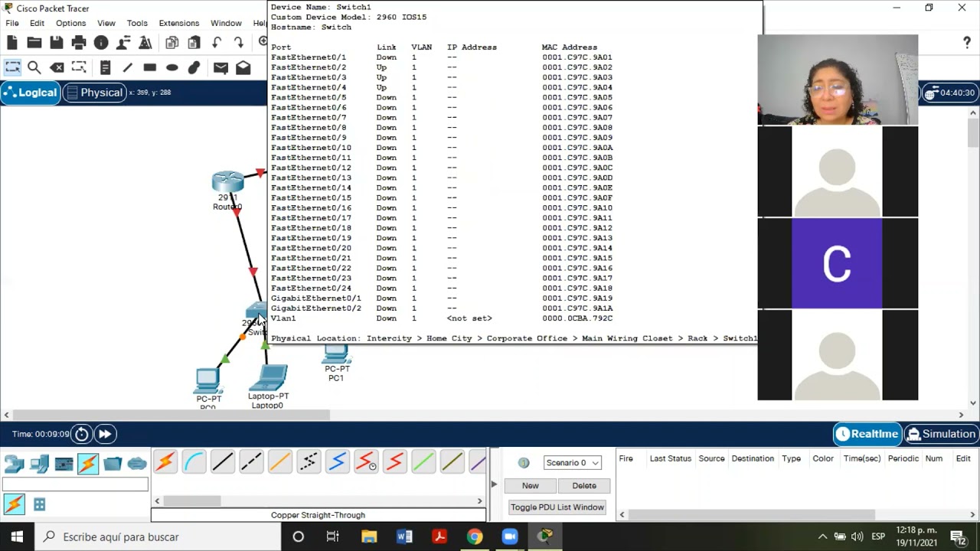Switch to Realtime mode

[x=867, y=434]
